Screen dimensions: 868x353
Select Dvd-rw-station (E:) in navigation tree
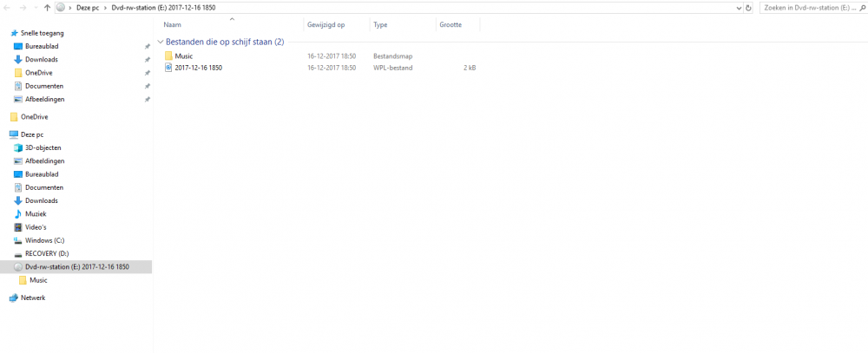[76, 266]
